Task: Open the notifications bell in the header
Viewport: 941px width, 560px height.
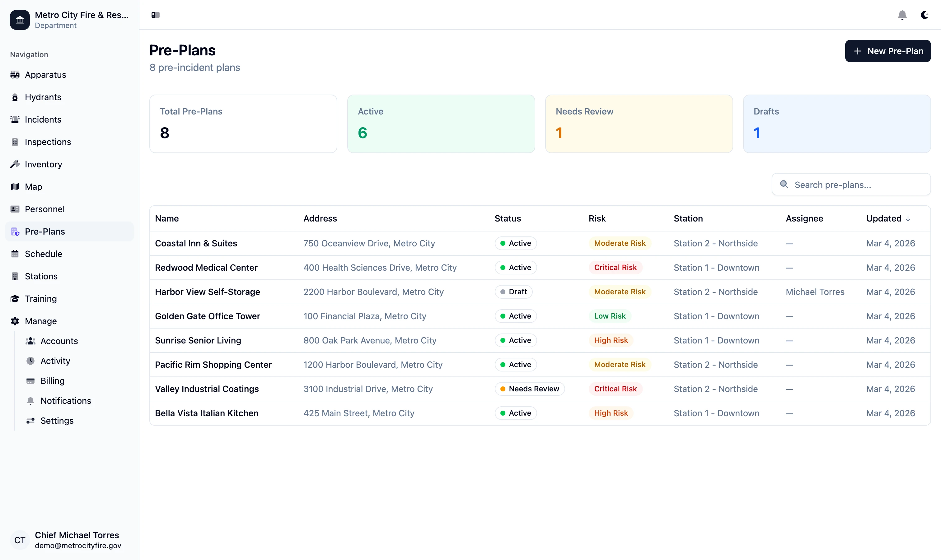Action: tap(902, 15)
